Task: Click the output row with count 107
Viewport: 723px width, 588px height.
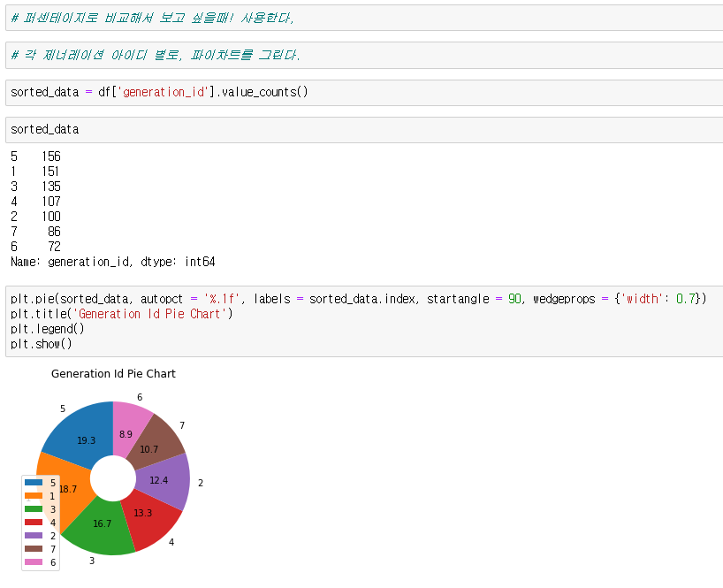Action: (35, 202)
